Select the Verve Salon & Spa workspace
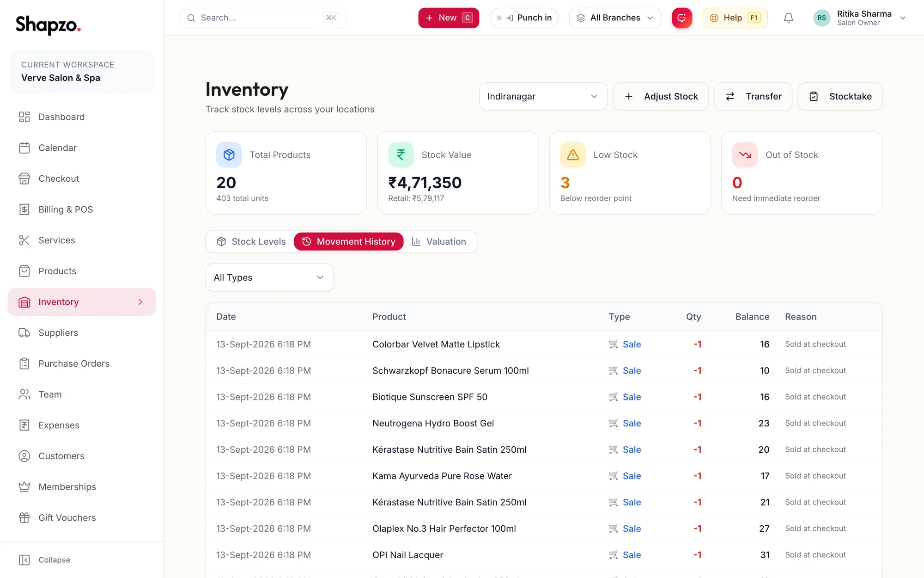The image size is (924, 578). click(x=82, y=72)
